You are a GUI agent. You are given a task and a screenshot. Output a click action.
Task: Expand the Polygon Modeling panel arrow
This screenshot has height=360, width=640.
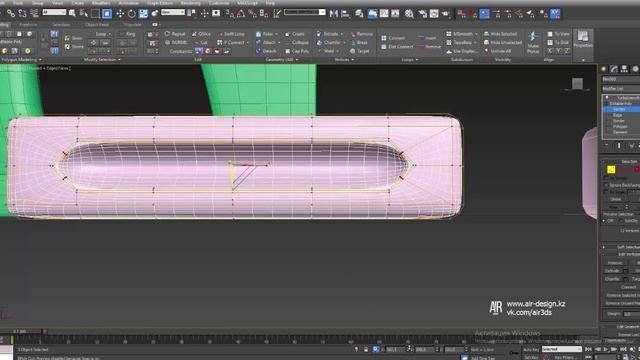[x=40, y=60]
